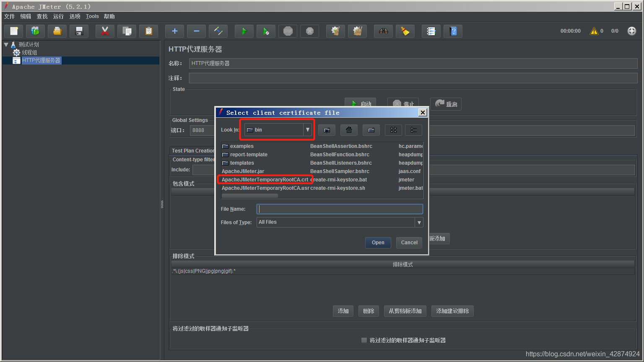Click the Search binoculars toolbar icon
This screenshot has height=362, width=644.
[383, 31]
